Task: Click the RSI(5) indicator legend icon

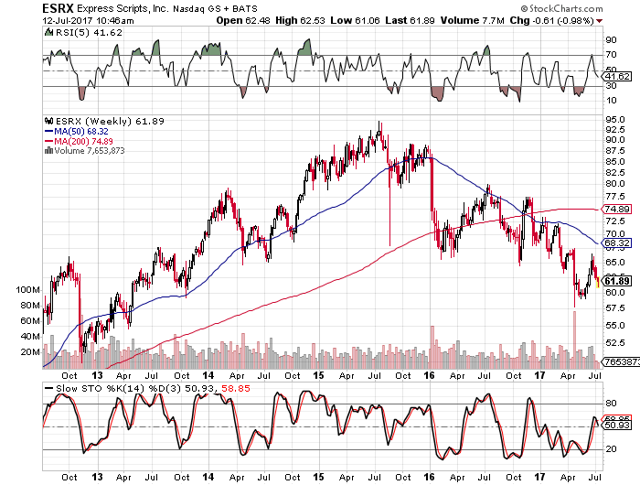Action: pyautogui.click(x=49, y=32)
